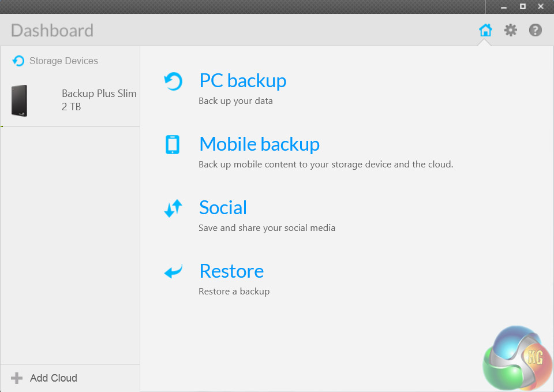Click the home icon in header

tap(485, 30)
